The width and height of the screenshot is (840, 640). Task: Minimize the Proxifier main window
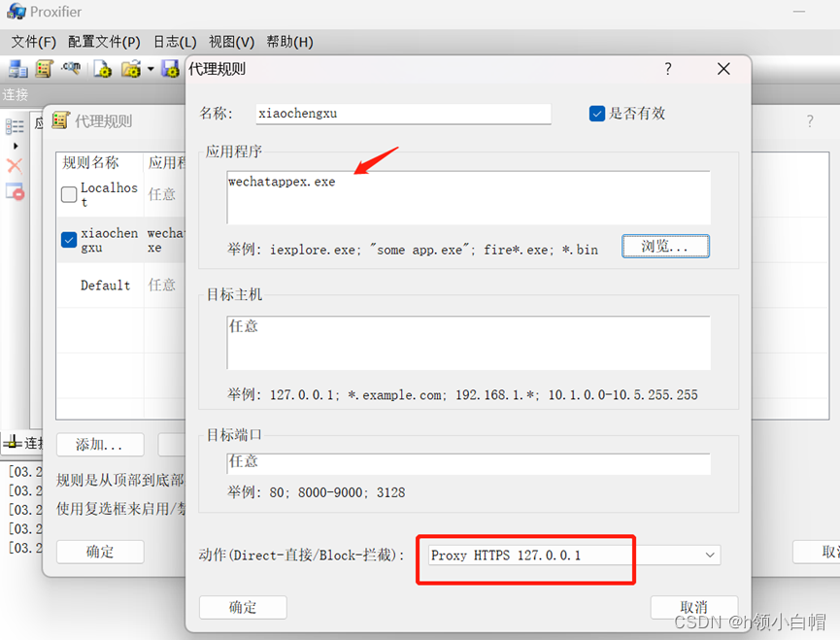pyautogui.click(x=799, y=11)
